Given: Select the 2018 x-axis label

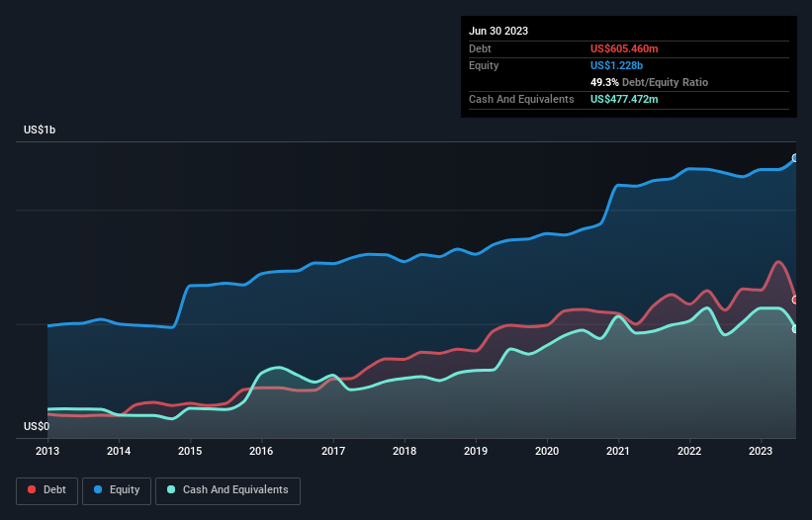Looking at the screenshot, I should point(405,451).
